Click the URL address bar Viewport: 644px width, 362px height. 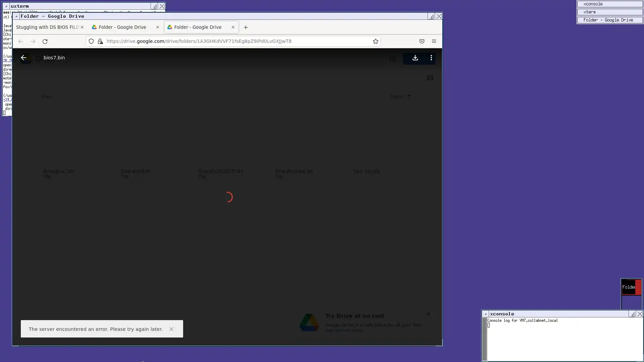pos(235,41)
